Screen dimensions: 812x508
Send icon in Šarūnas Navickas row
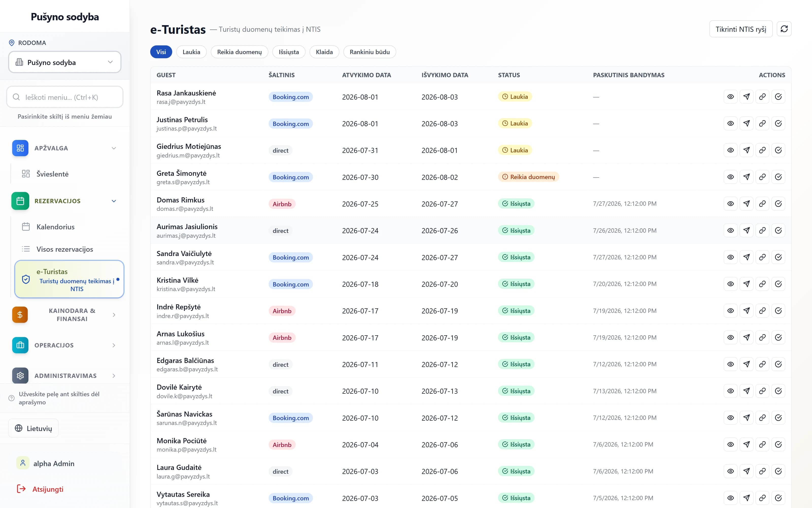pos(746,418)
